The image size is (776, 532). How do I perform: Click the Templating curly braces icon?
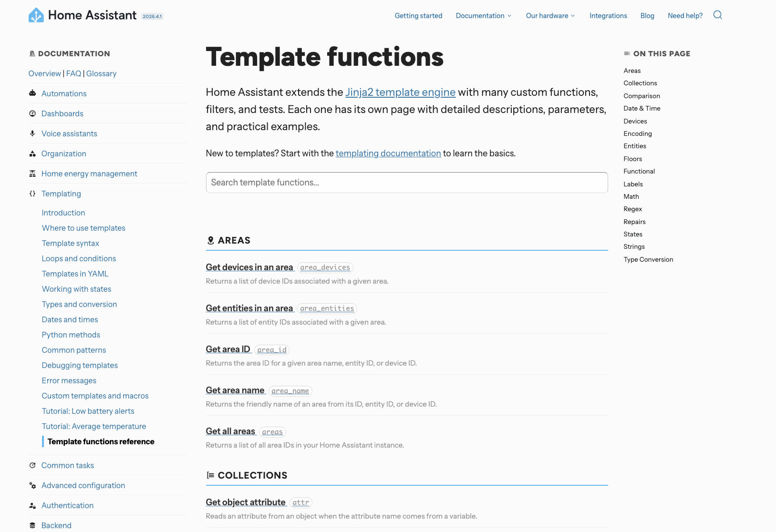[32, 194]
